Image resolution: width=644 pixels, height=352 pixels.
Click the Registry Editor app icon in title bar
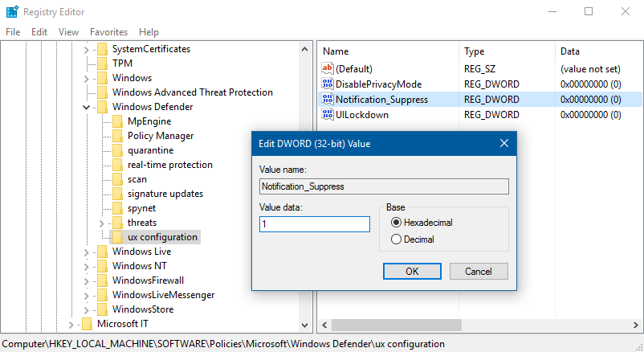[x=12, y=12]
